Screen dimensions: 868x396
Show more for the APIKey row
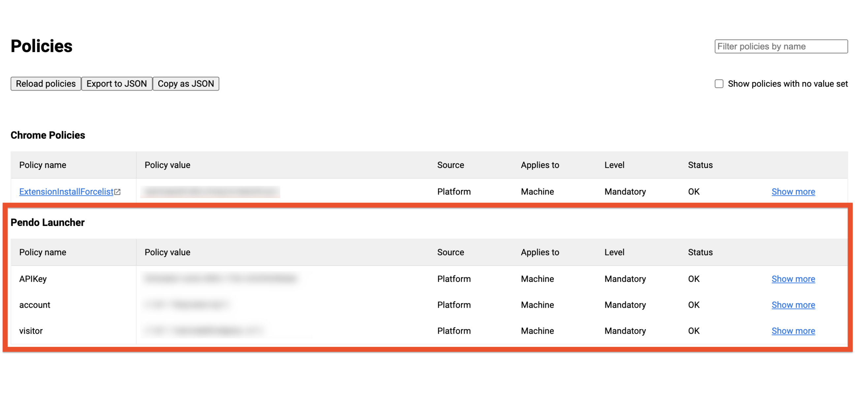point(793,278)
